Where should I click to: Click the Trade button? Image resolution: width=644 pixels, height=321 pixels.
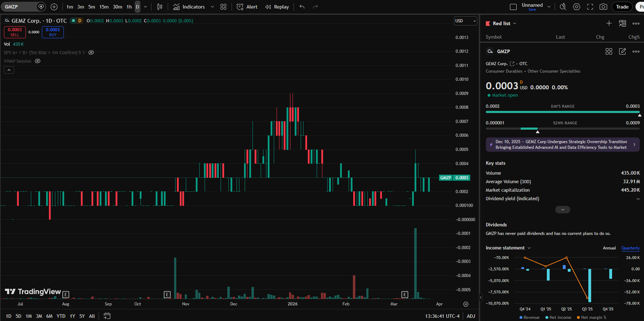(x=623, y=7)
